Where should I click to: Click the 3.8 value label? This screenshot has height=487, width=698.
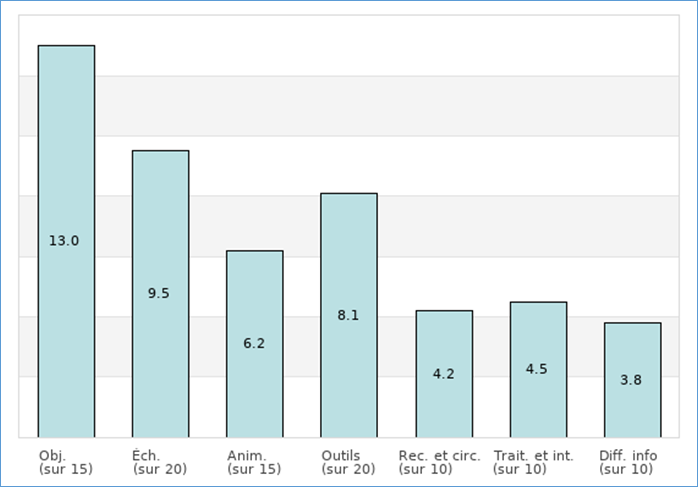point(631,380)
